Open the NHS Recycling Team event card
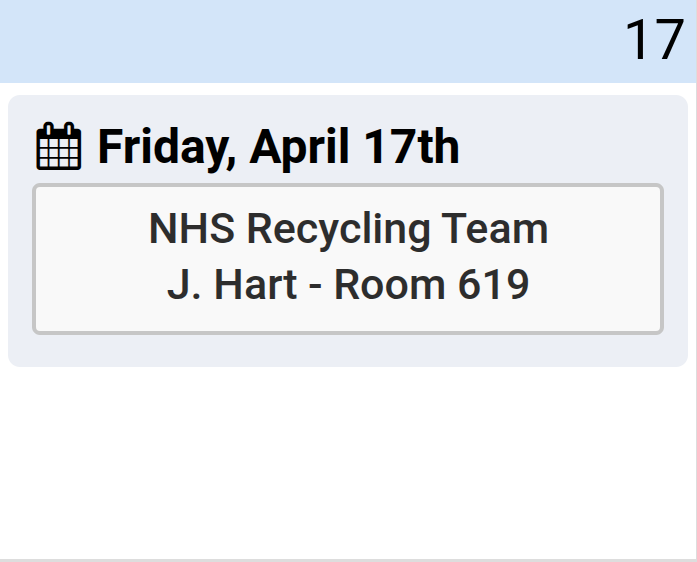The height and width of the screenshot is (562, 697). coord(348,258)
